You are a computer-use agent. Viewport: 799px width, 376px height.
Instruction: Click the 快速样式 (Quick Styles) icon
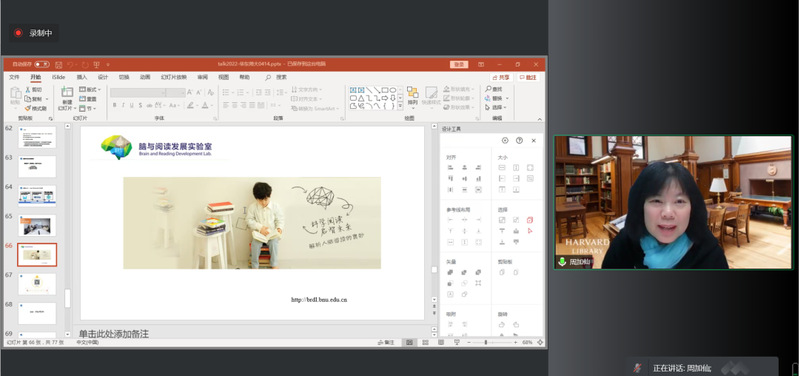point(431,92)
